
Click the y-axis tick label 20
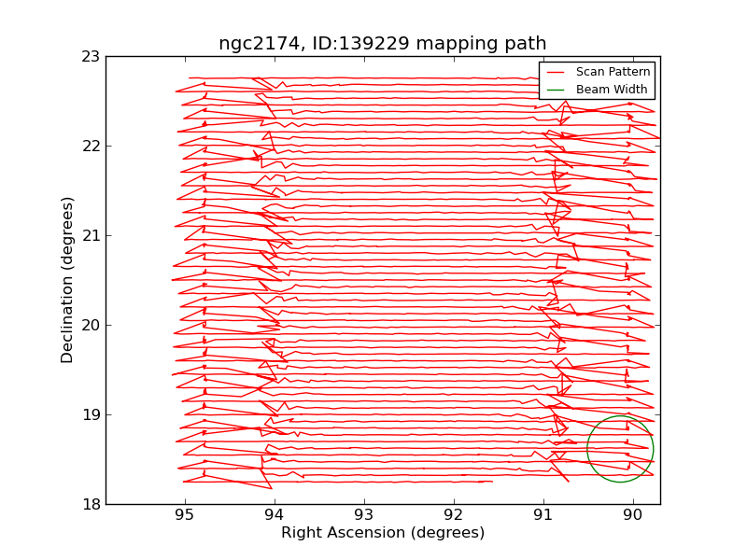coord(90,325)
